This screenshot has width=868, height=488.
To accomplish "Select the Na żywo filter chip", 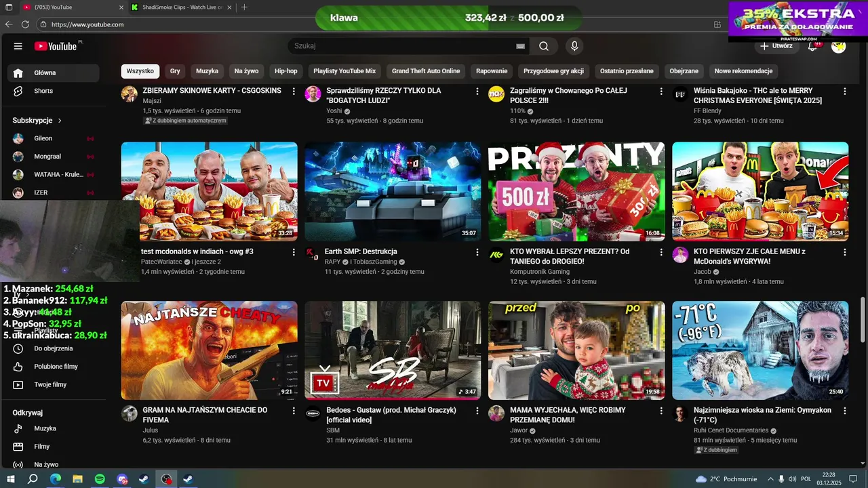I will point(247,71).
